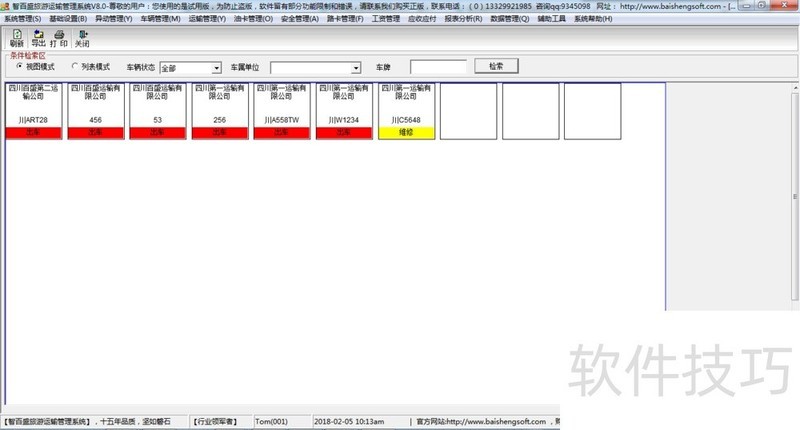Click the 打印 print toolbar icon
Image resolution: width=800 pixels, height=430 pixels.
(59, 39)
